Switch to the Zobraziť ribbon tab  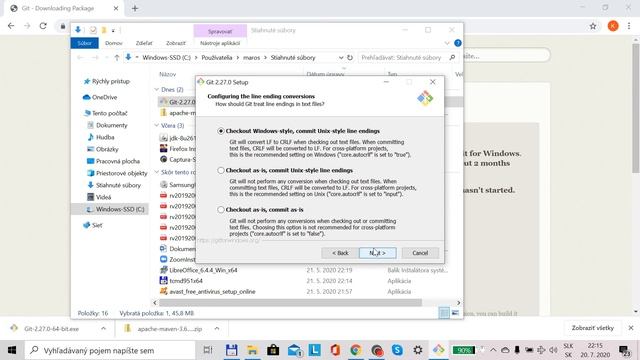click(x=176, y=43)
